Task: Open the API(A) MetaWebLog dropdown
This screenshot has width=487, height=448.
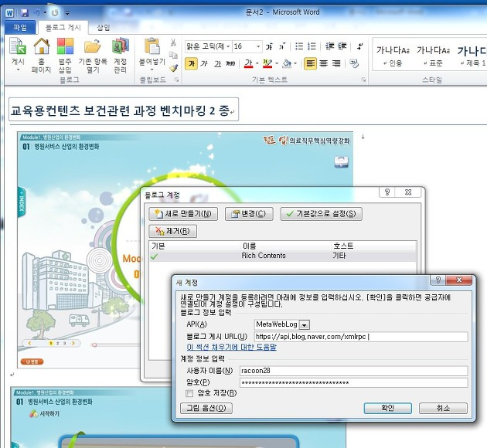Action: (x=305, y=325)
